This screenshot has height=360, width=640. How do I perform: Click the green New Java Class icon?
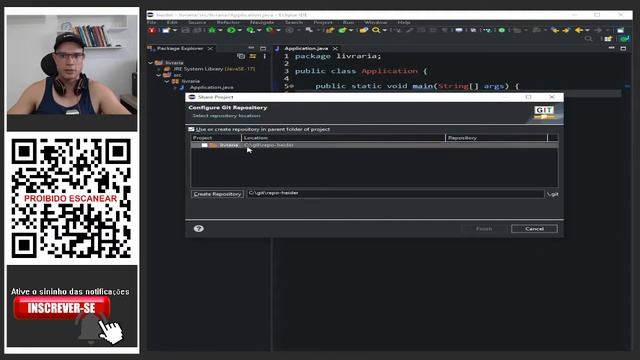pyautogui.click(x=342, y=30)
